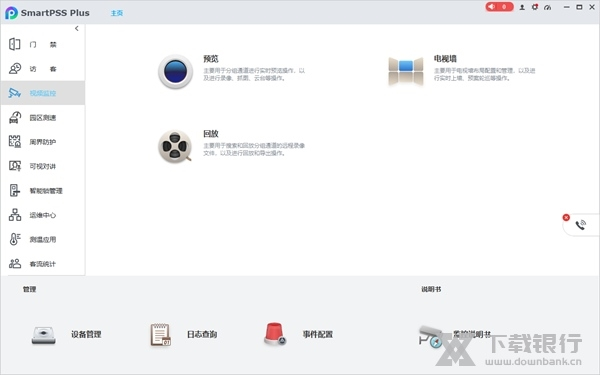Launch 回放 playback
The image size is (600, 375).
(x=175, y=146)
